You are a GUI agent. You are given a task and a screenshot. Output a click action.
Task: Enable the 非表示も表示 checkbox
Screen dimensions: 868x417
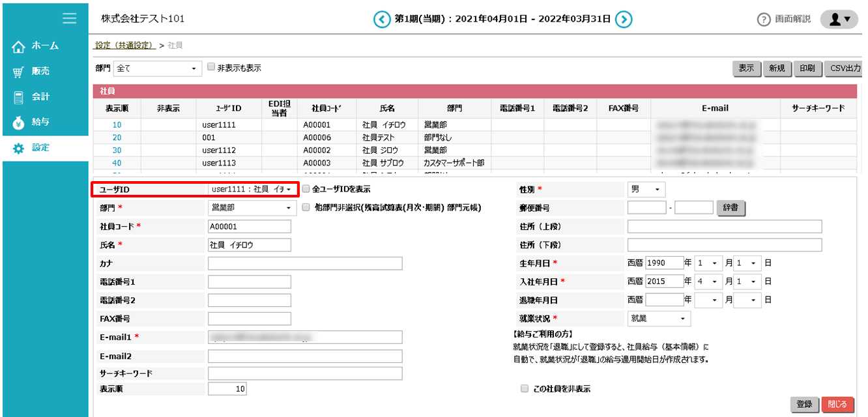point(211,68)
